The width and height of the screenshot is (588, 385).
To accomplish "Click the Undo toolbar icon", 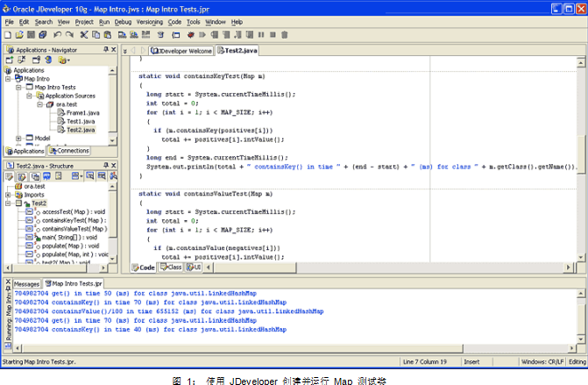I will (x=57, y=34).
